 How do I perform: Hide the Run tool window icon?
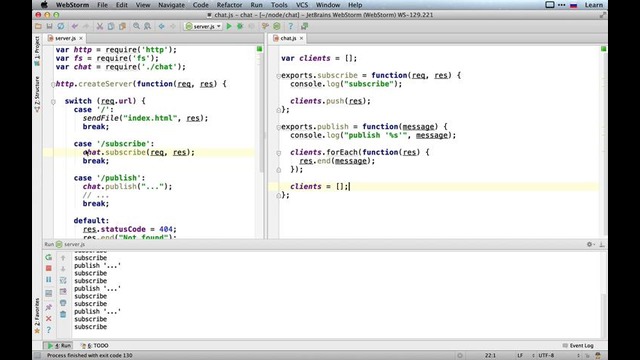pos(602,244)
